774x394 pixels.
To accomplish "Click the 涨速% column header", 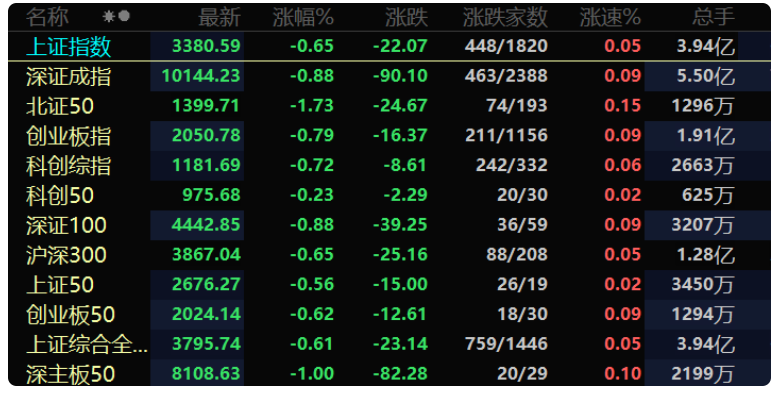I will (610, 17).
